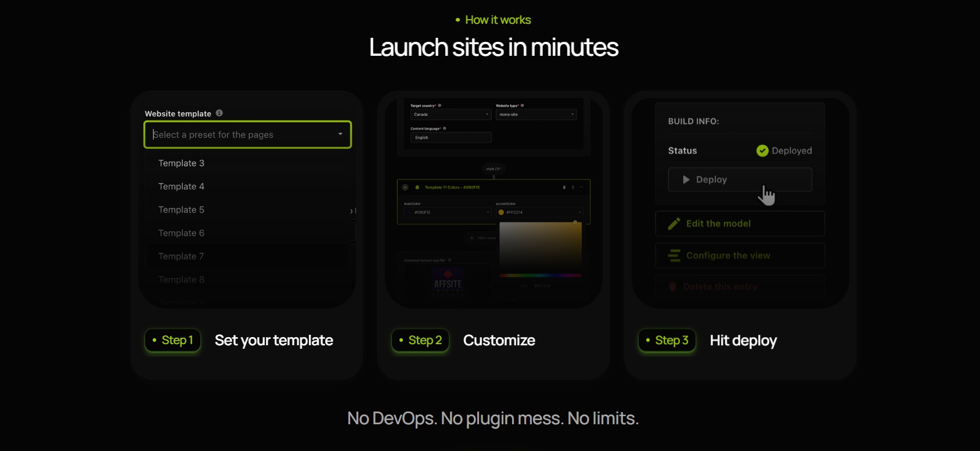Screen dimensions: 980x451
Task: Collapse the Template 11 Colors section
Action: pos(405,188)
